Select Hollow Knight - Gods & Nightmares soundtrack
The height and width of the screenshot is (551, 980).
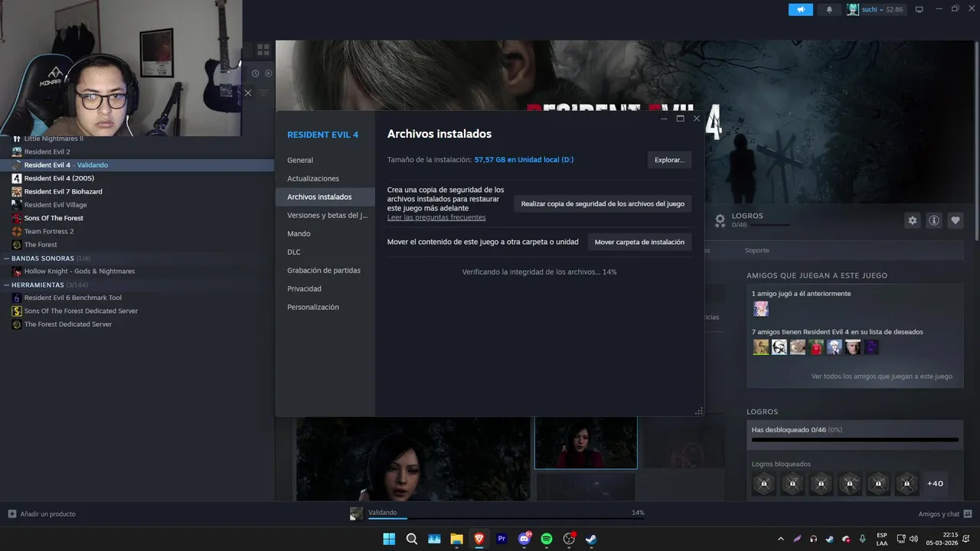[x=79, y=271]
